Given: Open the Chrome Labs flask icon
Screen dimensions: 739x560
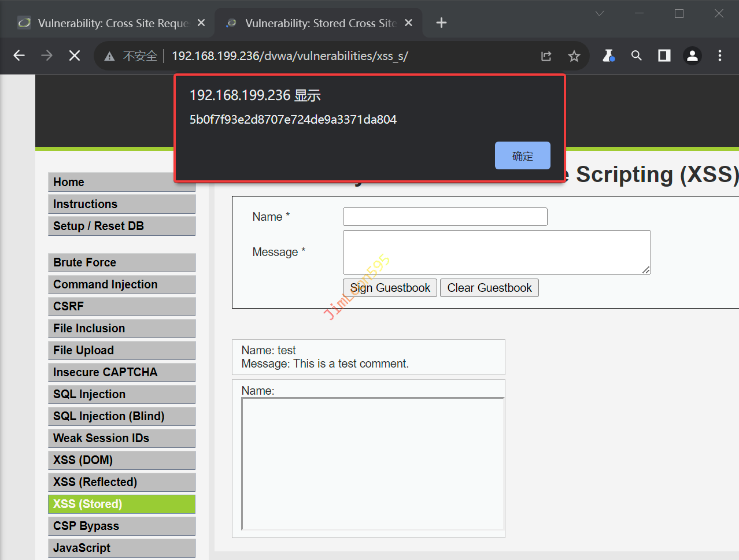Looking at the screenshot, I should click(608, 55).
